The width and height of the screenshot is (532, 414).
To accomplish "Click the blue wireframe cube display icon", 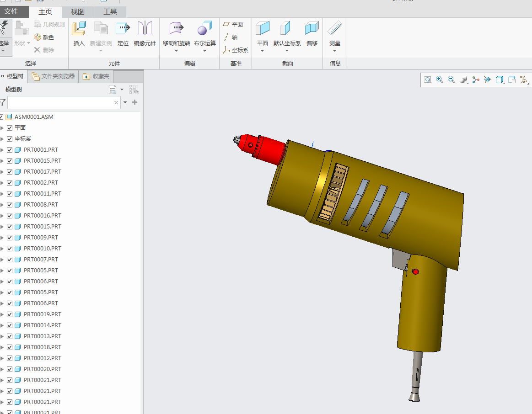I will [500, 80].
